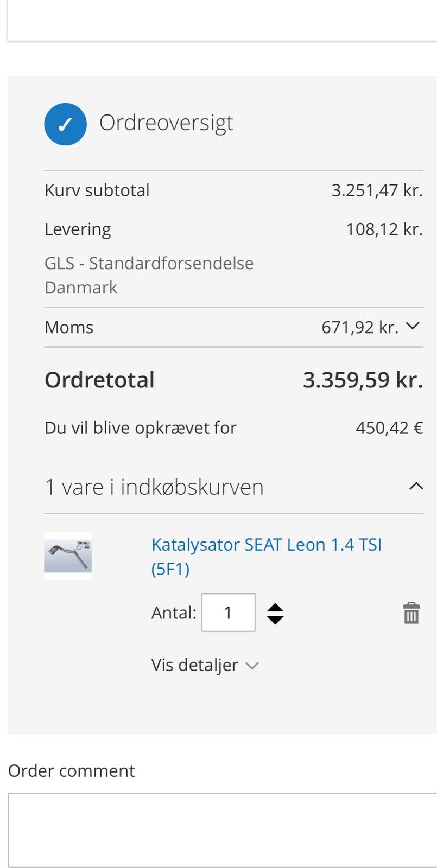Click the charged amount 450,42 €
Screen dimensions: 437x868
click(x=389, y=428)
